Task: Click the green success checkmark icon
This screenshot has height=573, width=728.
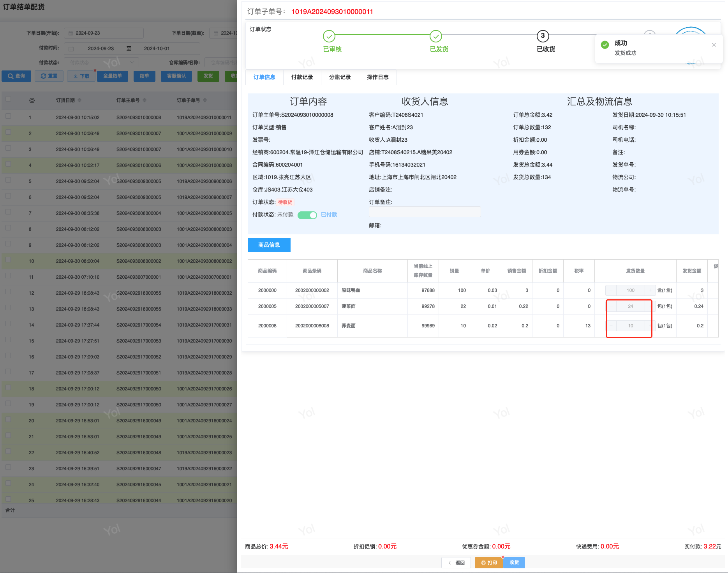Action: point(605,45)
